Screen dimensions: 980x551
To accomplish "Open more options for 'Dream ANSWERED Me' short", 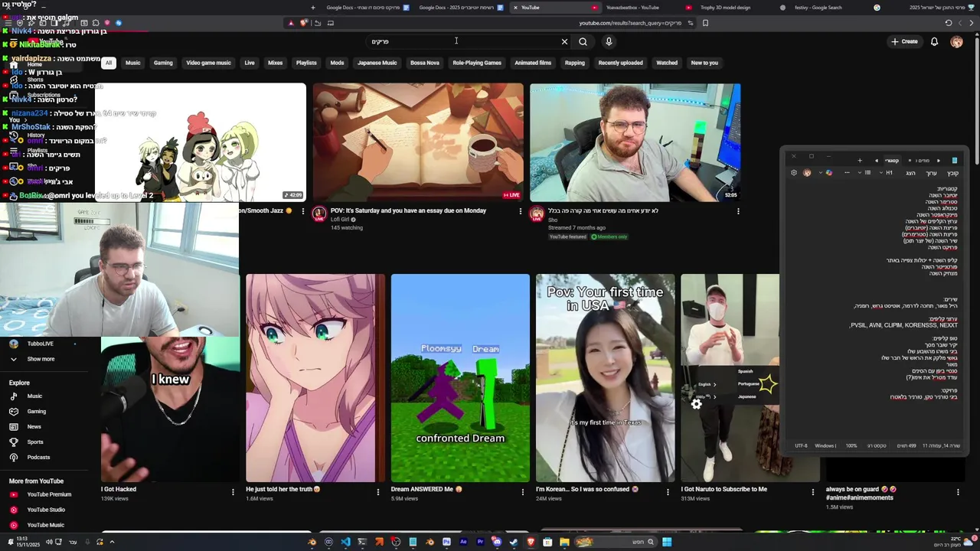I will click(x=523, y=492).
